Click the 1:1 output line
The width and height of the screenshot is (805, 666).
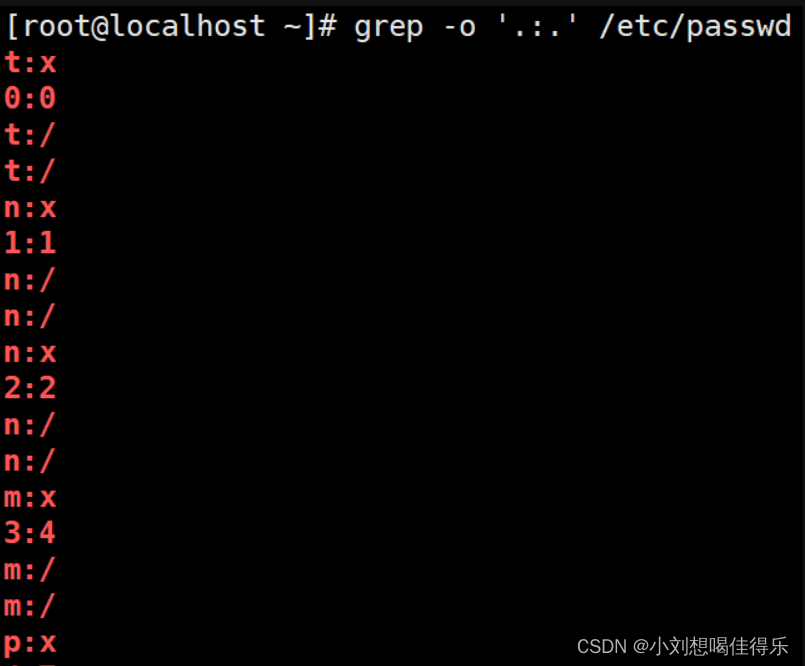point(30,243)
